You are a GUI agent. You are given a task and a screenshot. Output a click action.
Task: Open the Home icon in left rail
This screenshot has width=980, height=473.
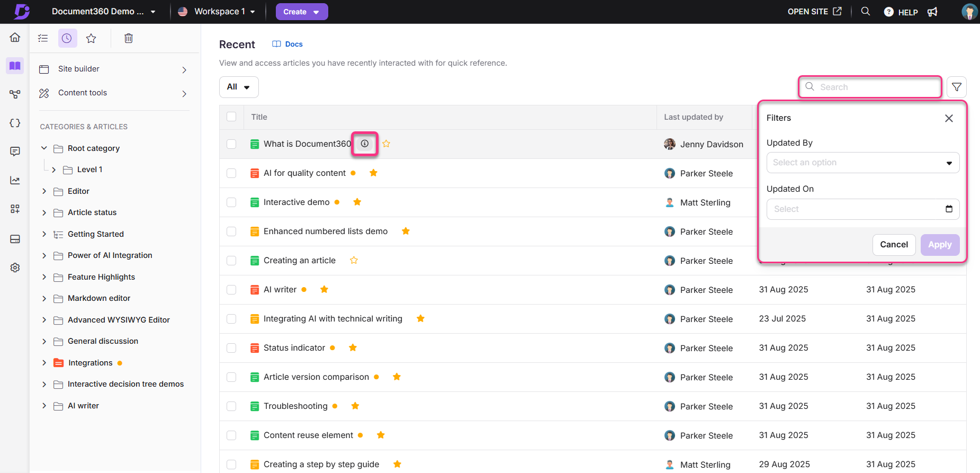[x=15, y=38]
